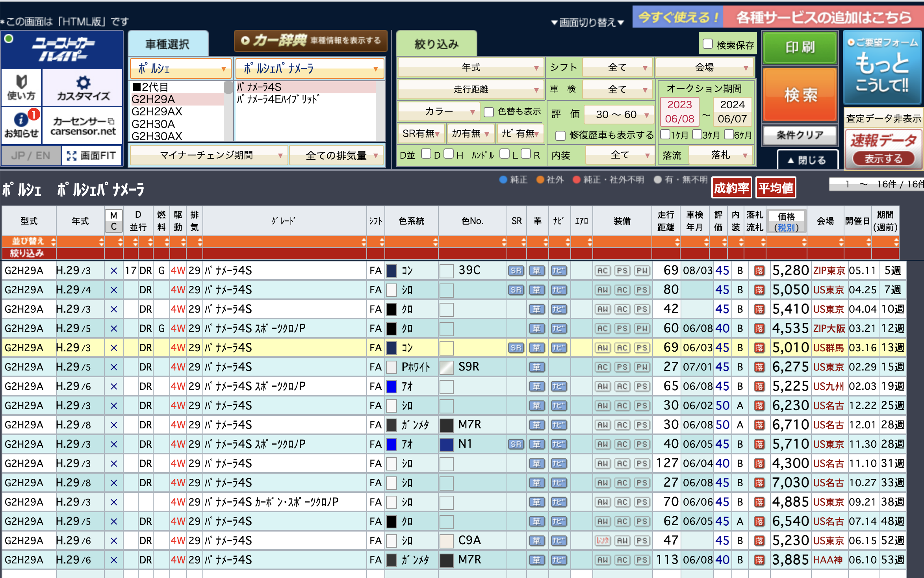The image size is (924, 578).
Task: Click sort arrows under グレード column
Action: (x=364, y=242)
